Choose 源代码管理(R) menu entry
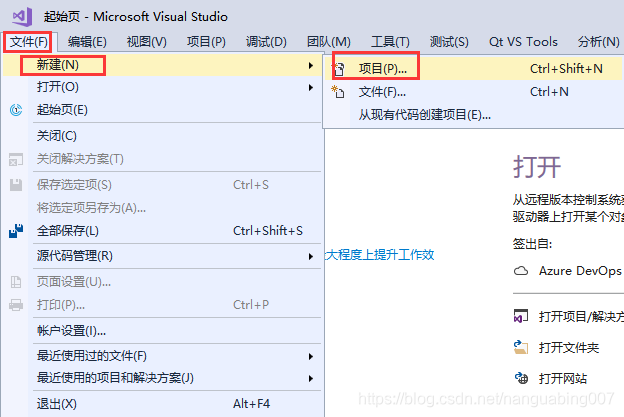624x417 pixels. (162, 256)
